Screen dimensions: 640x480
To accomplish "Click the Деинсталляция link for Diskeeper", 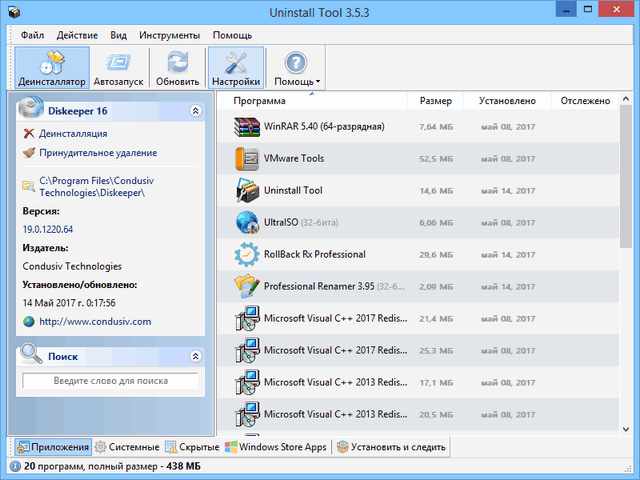I will [73, 133].
